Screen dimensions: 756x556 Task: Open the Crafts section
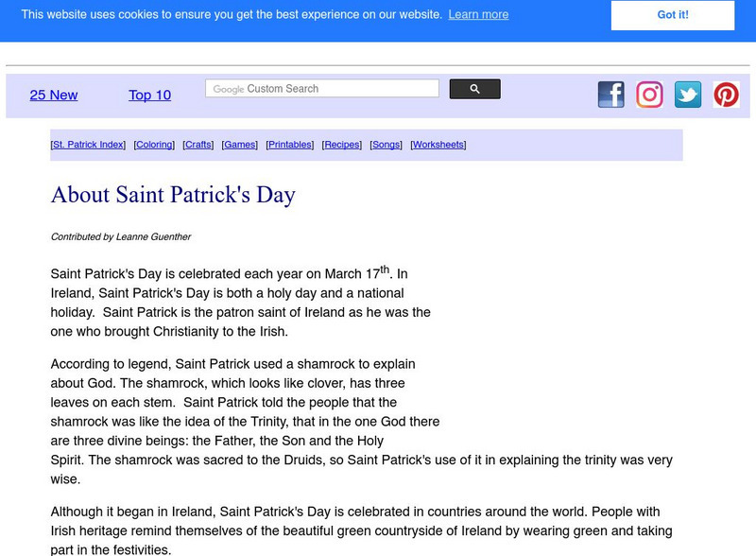198,145
